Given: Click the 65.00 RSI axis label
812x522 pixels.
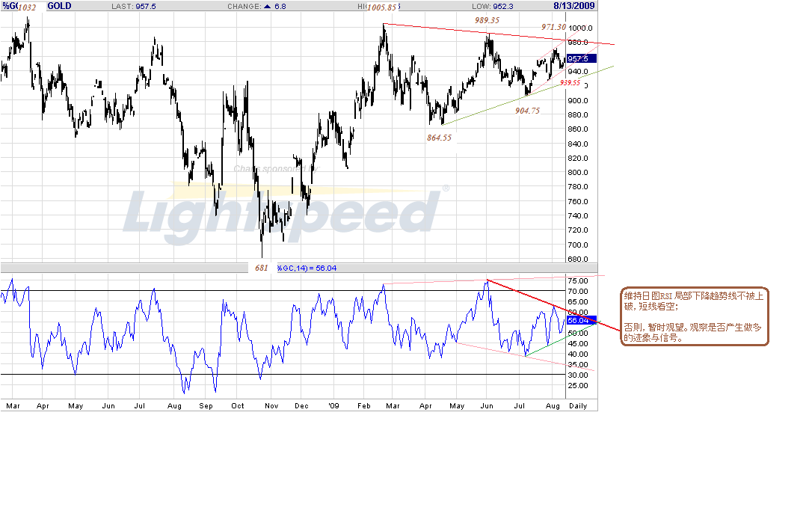Looking at the screenshot, I should pos(578,302).
